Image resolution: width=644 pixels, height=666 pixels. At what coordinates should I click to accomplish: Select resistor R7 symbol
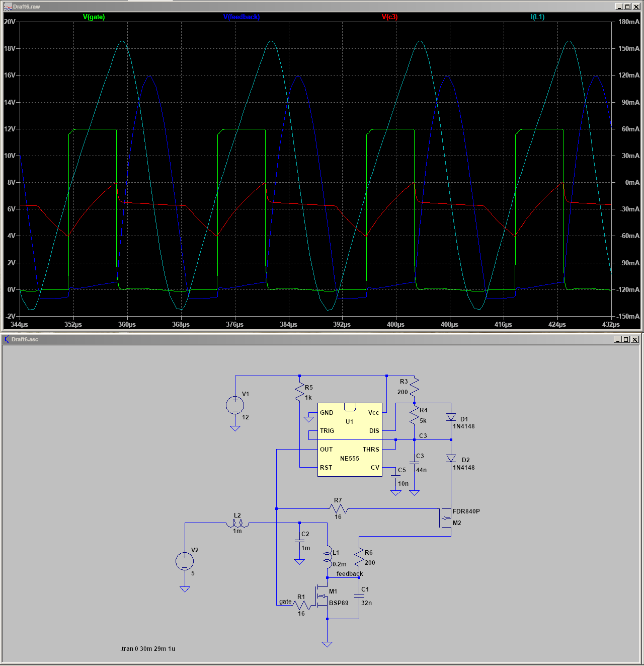tap(338, 509)
